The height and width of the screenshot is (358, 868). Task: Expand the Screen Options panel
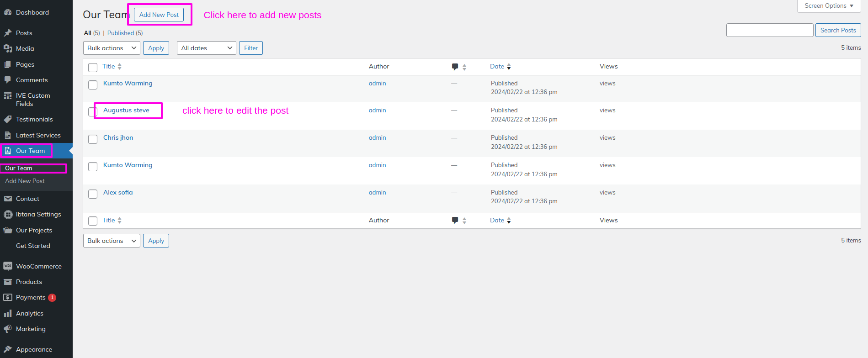tap(829, 6)
